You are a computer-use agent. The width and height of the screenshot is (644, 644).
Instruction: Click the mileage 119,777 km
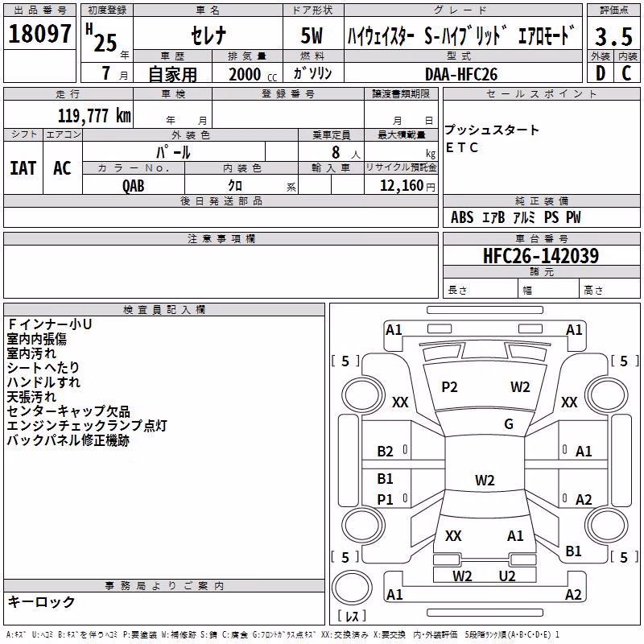(x=94, y=116)
